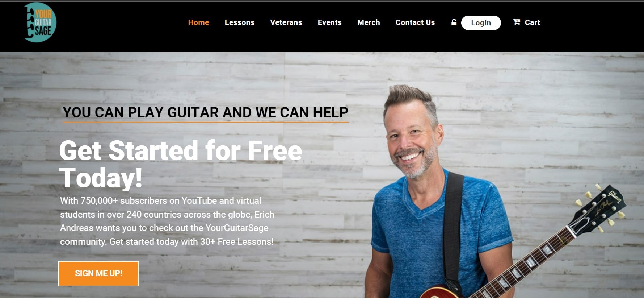Click the Get Started for Free Today! heading
This screenshot has height=298, width=644.
180,164
